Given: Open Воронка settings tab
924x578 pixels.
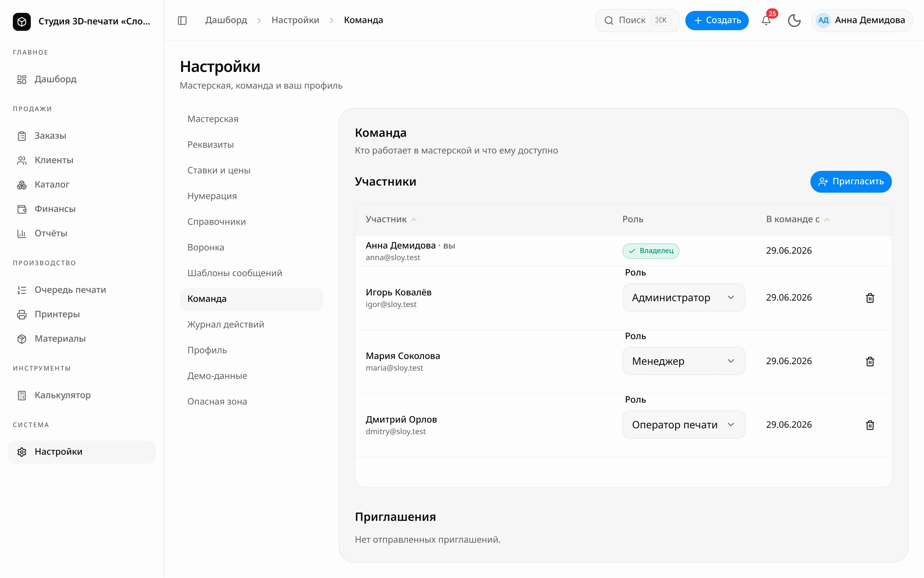Looking at the screenshot, I should pyautogui.click(x=251, y=247).
